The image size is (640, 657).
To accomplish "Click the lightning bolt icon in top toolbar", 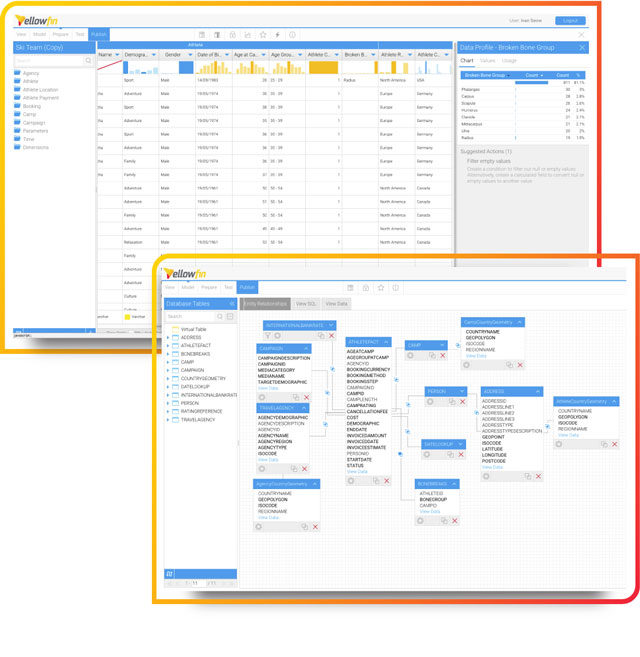I will coord(277,35).
